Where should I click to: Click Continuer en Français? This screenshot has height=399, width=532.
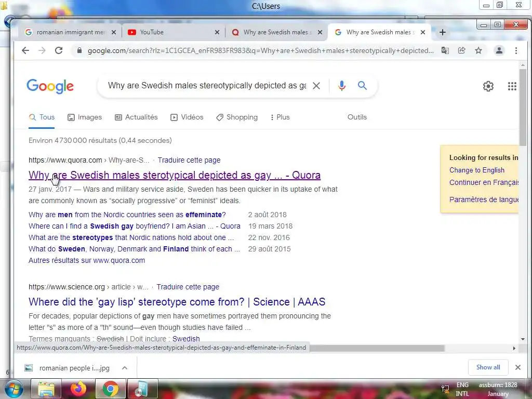[x=484, y=182]
